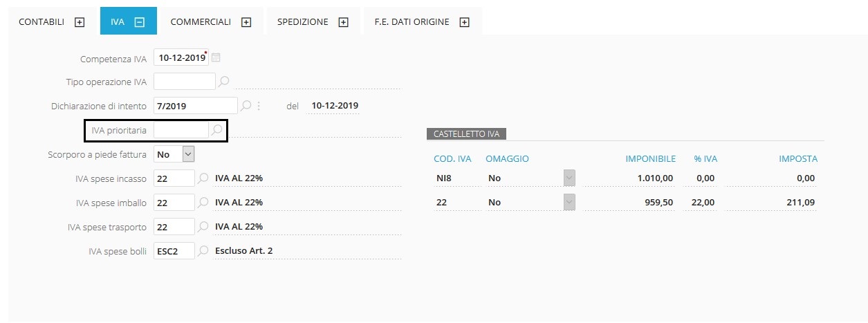This screenshot has height=323, width=868.
Task: Expand the CONTABILI section tab
Action: (x=80, y=22)
